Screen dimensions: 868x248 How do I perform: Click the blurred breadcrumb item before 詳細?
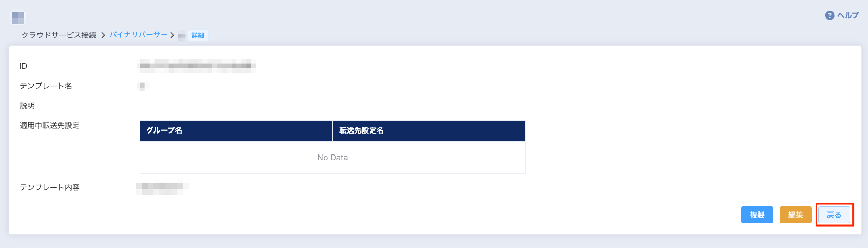[181, 36]
